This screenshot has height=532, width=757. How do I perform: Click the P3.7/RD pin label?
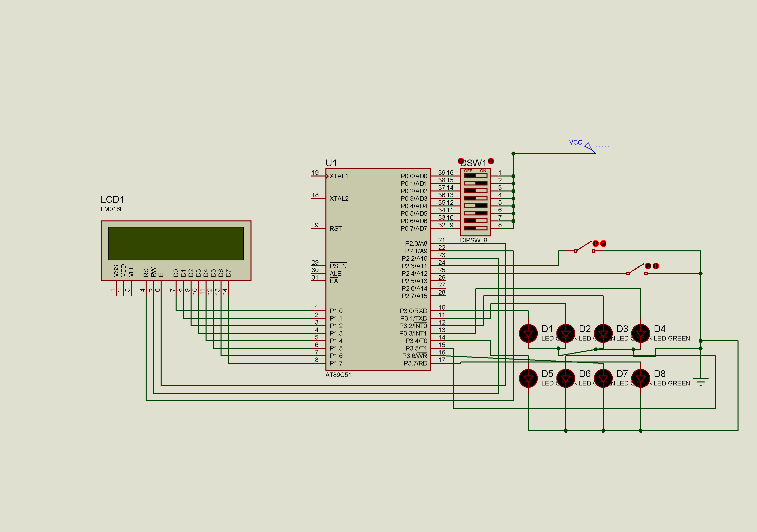point(415,363)
